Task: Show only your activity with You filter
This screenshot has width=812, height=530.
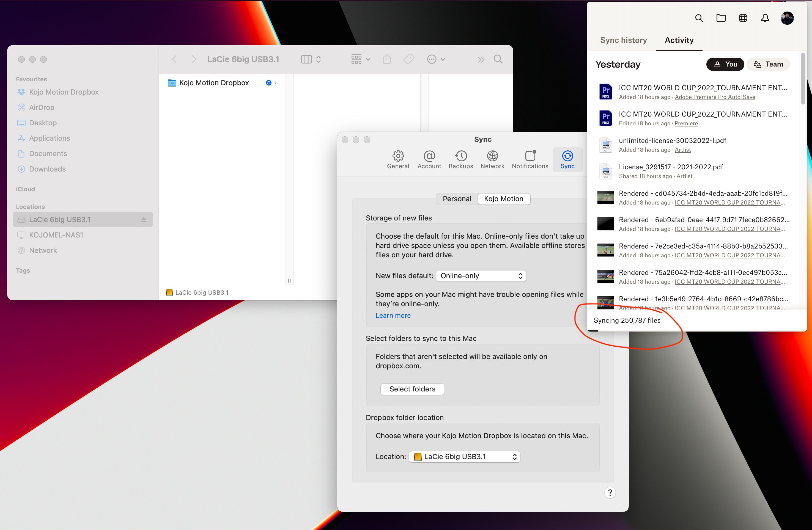Action: click(725, 64)
